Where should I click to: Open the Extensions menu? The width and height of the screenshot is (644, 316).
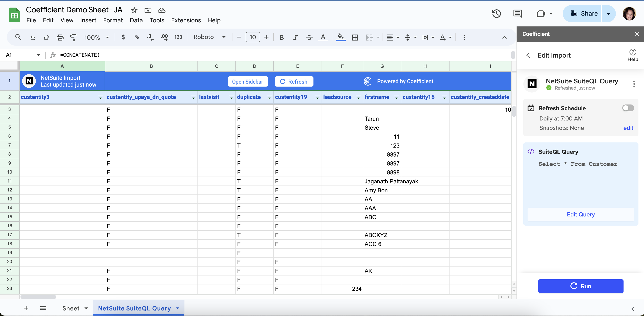click(186, 20)
